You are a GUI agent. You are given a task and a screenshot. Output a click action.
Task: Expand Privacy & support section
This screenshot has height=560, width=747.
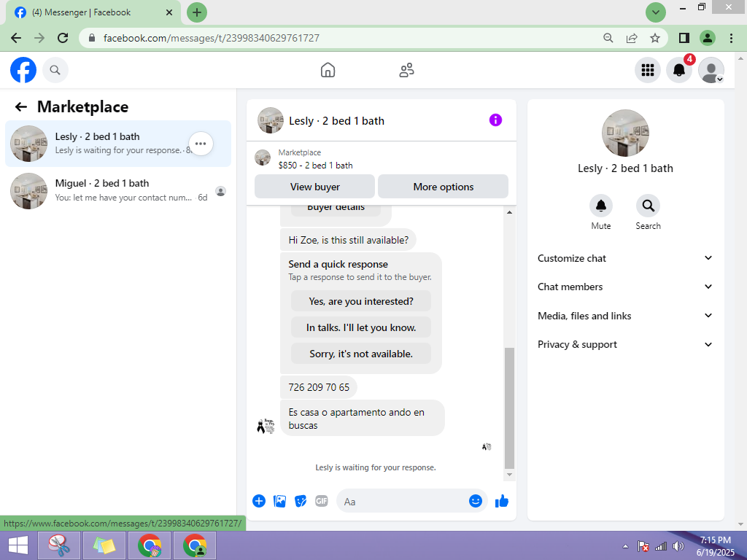(625, 344)
